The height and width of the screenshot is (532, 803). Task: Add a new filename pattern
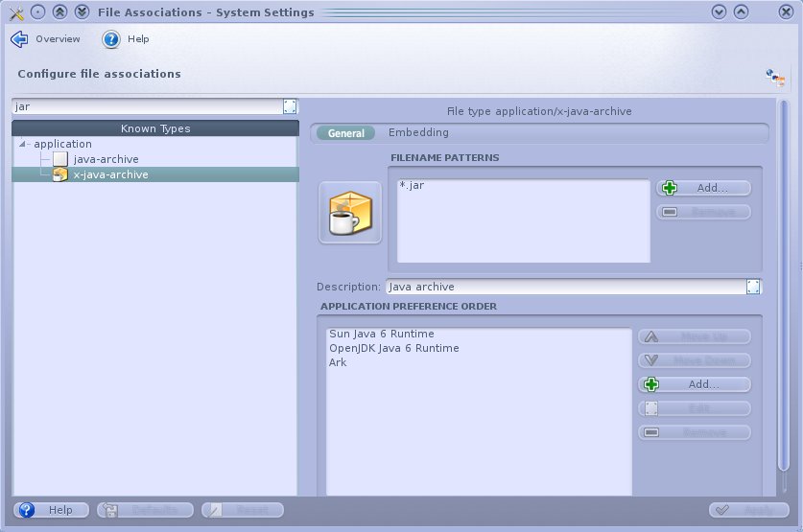click(x=703, y=188)
